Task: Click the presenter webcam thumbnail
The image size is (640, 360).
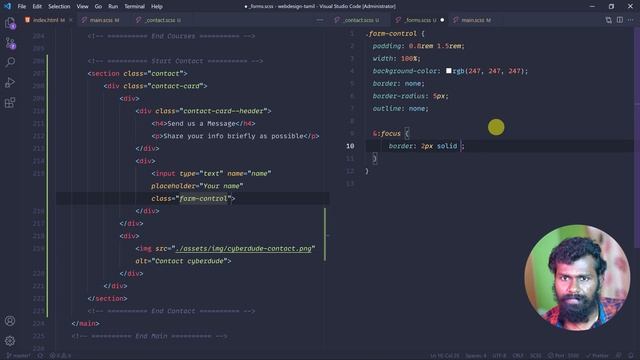Action: coord(577,278)
